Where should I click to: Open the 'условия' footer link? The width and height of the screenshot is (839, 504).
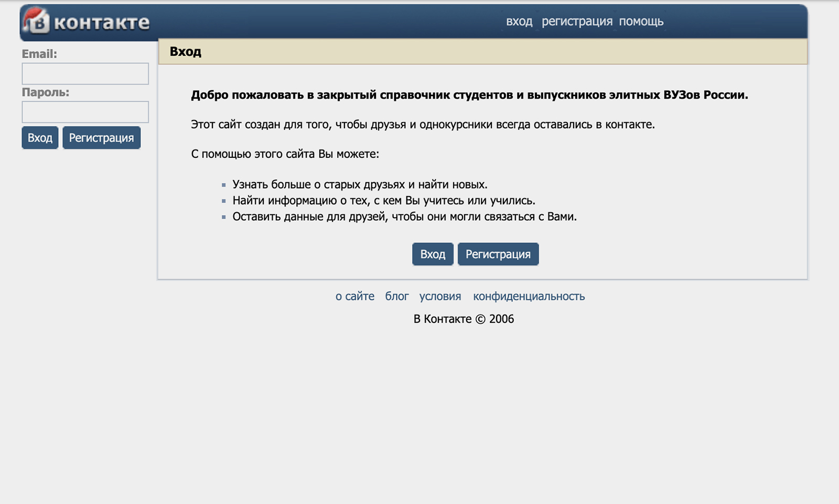(440, 296)
